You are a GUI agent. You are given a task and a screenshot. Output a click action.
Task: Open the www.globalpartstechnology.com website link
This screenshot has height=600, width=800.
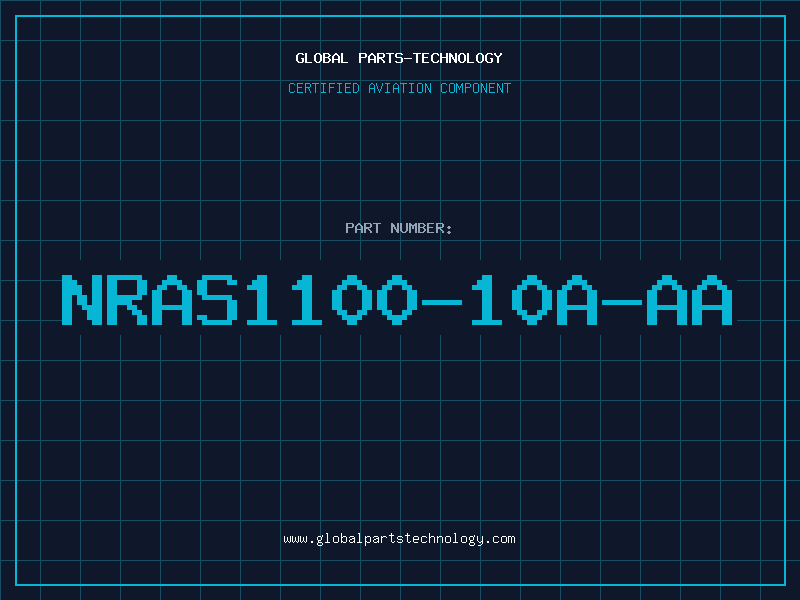click(399, 539)
